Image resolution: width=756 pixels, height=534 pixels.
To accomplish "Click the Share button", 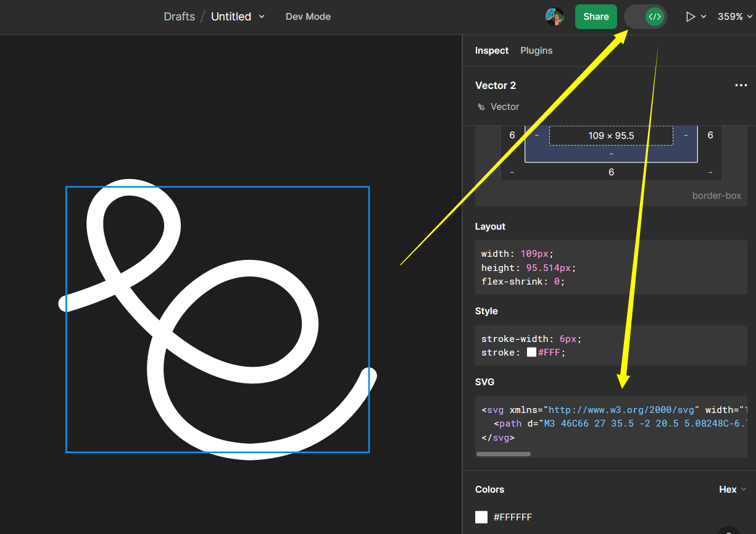I will 596,17.
